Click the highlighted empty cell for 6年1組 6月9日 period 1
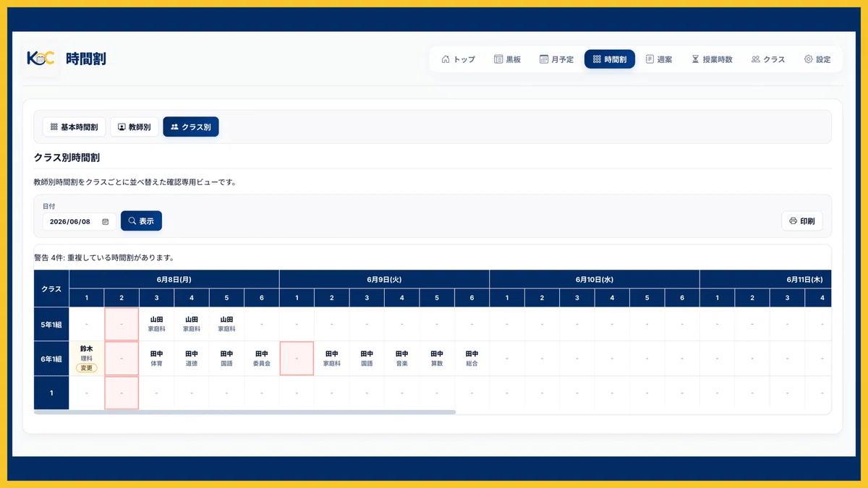Viewport: 868px width, 488px height. point(297,359)
